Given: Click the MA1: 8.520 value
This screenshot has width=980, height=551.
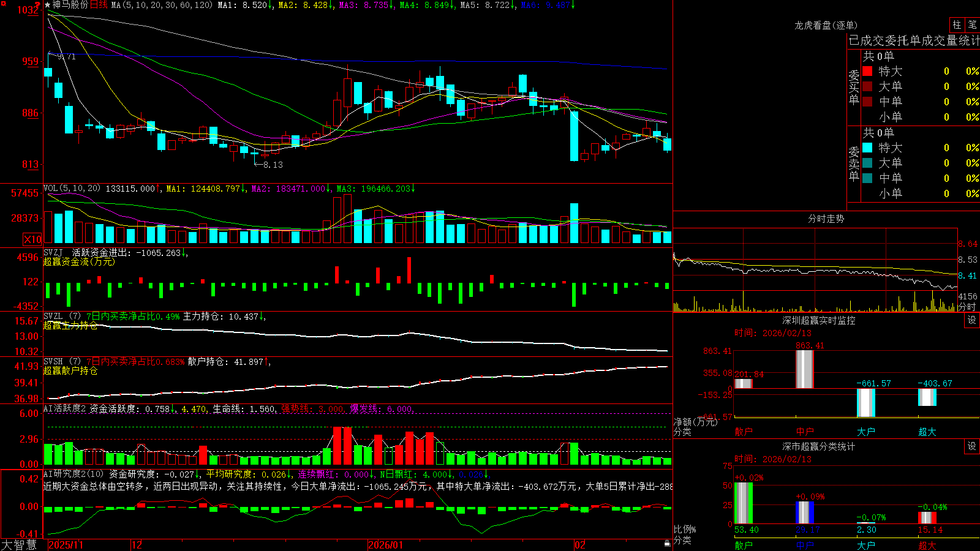Looking at the screenshot, I should (245, 5).
